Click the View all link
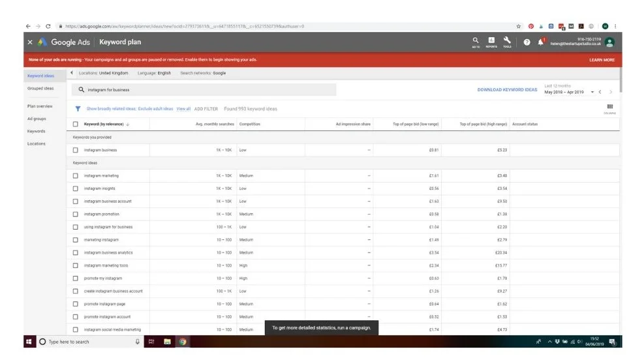 pyautogui.click(x=183, y=109)
